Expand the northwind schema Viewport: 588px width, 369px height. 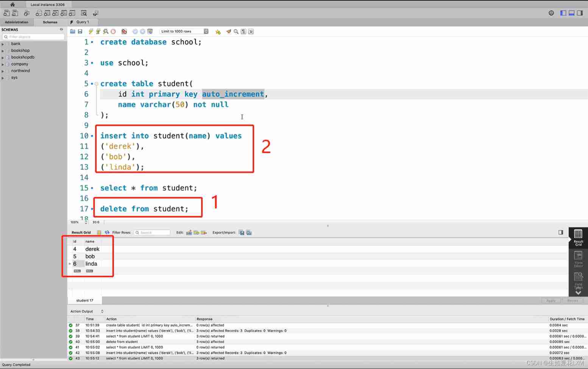[3, 71]
